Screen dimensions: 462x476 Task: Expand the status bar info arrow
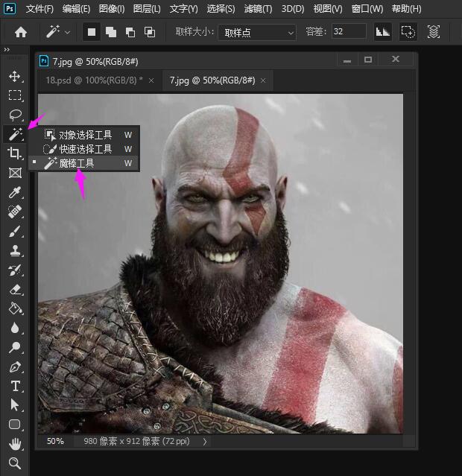click(205, 442)
